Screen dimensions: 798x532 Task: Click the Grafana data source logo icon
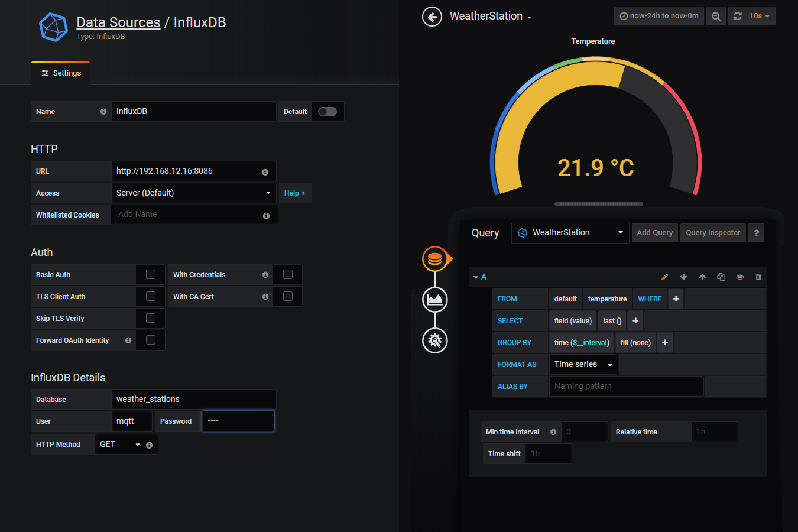[x=53, y=27]
